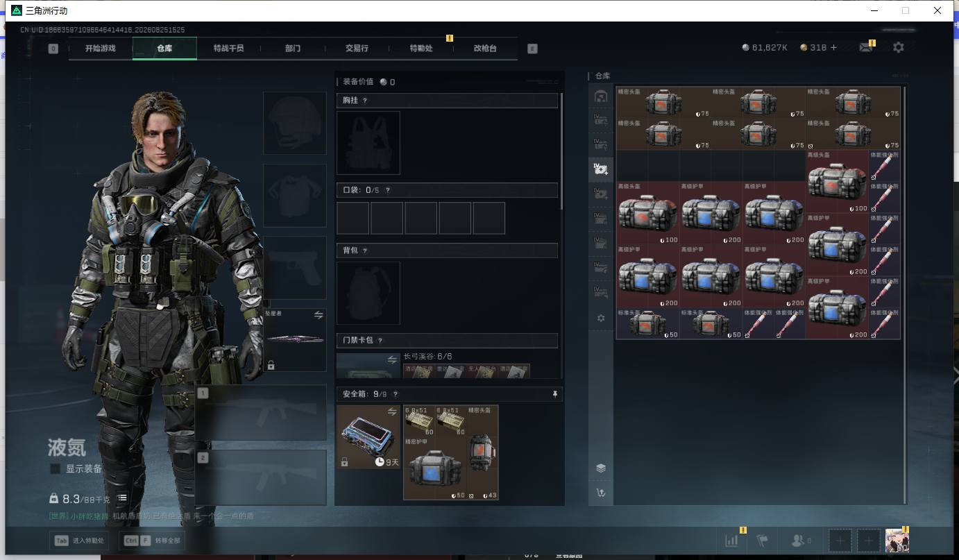Click the help mark next to 安全箱
The height and width of the screenshot is (560, 959).
pyautogui.click(x=396, y=394)
